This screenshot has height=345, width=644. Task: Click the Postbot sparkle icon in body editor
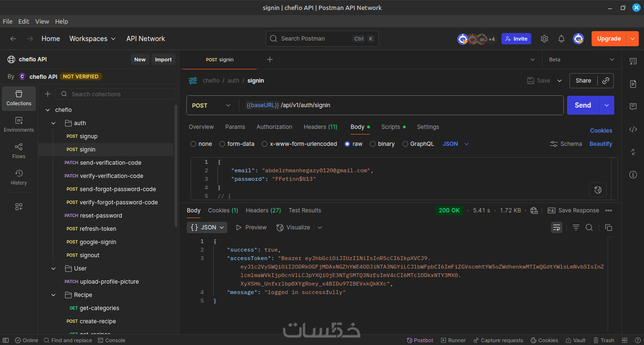coord(598,190)
